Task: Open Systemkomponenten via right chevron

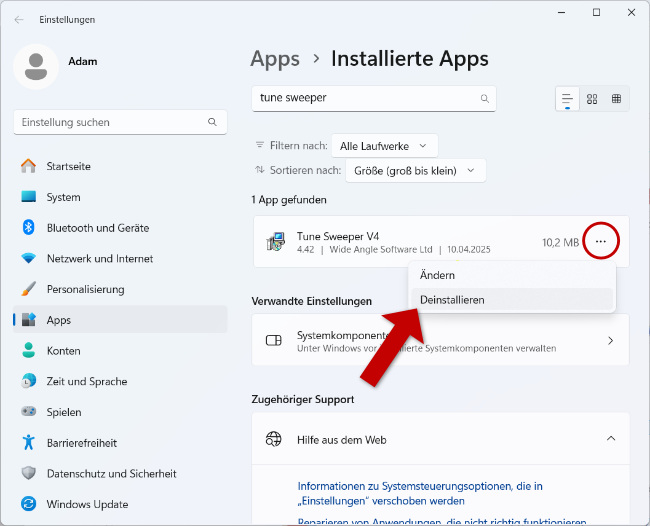Action: point(610,340)
